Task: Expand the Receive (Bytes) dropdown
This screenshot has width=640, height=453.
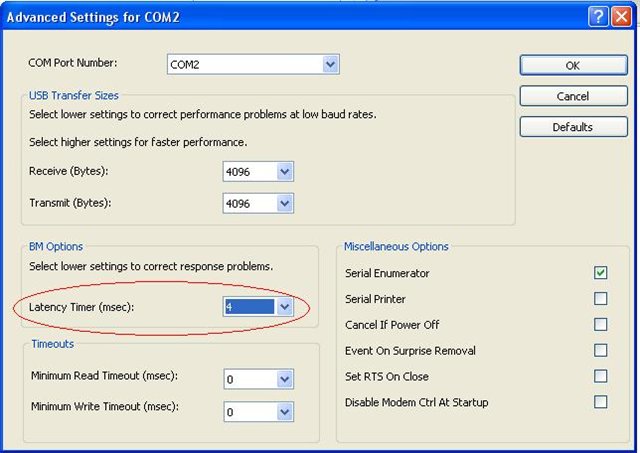Action: coord(284,171)
